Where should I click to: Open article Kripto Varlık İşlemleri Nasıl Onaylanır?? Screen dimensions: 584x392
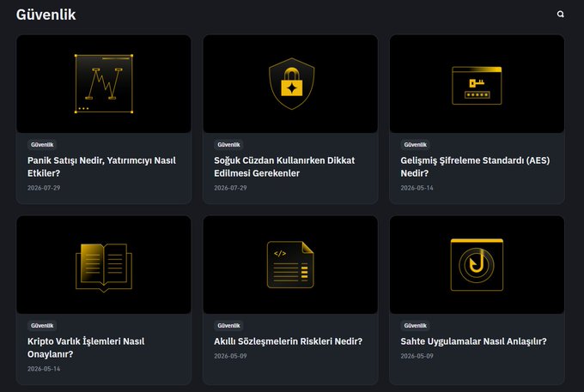pos(86,347)
